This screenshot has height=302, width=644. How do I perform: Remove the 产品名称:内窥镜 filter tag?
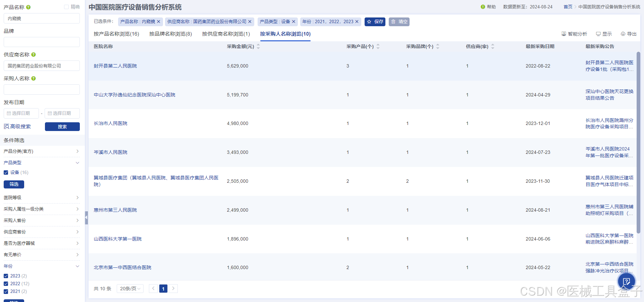click(x=159, y=21)
